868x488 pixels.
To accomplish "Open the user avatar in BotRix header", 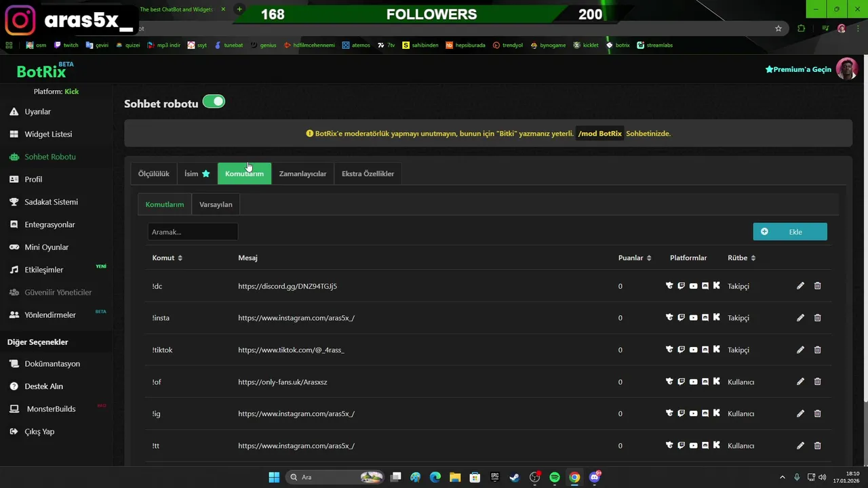I will (x=847, y=69).
